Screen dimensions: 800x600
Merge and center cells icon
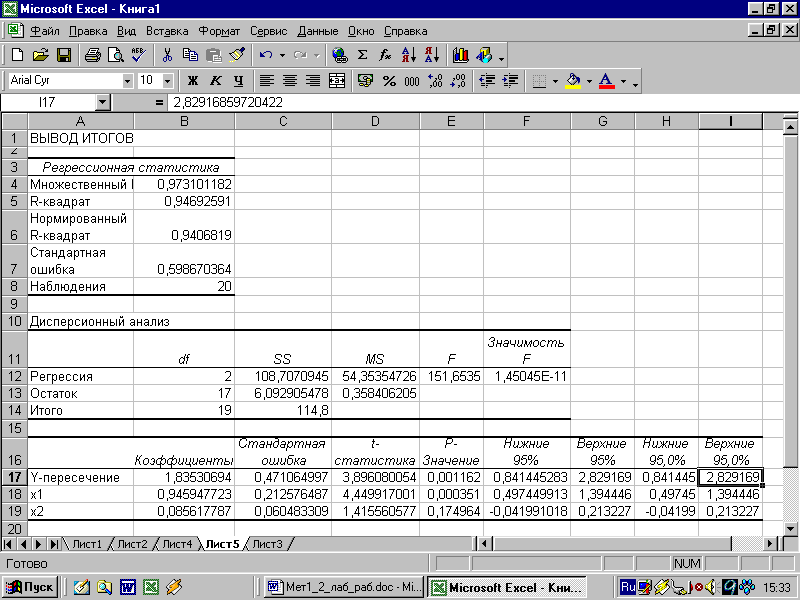(x=337, y=81)
